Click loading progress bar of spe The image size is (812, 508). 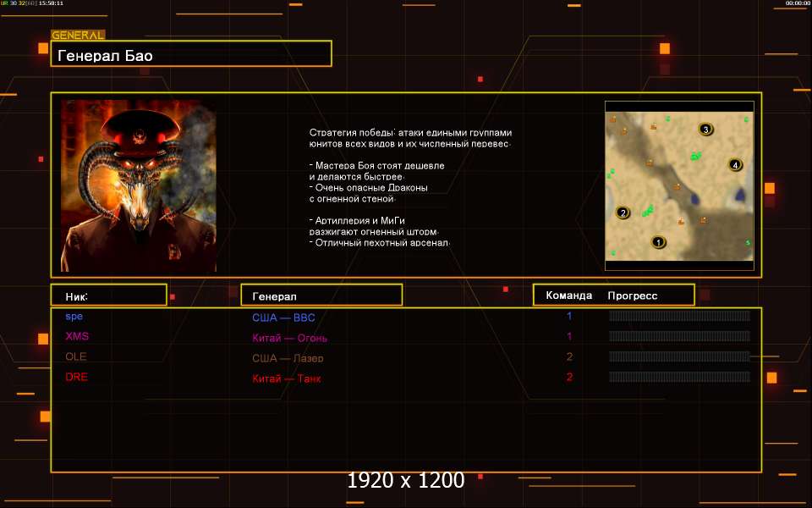click(679, 316)
